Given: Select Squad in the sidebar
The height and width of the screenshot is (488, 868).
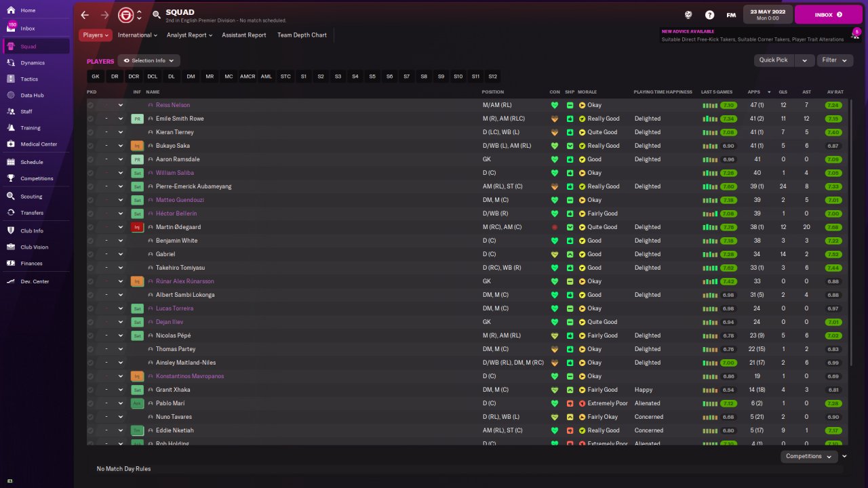Looking at the screenshot, I should [35, 46].
